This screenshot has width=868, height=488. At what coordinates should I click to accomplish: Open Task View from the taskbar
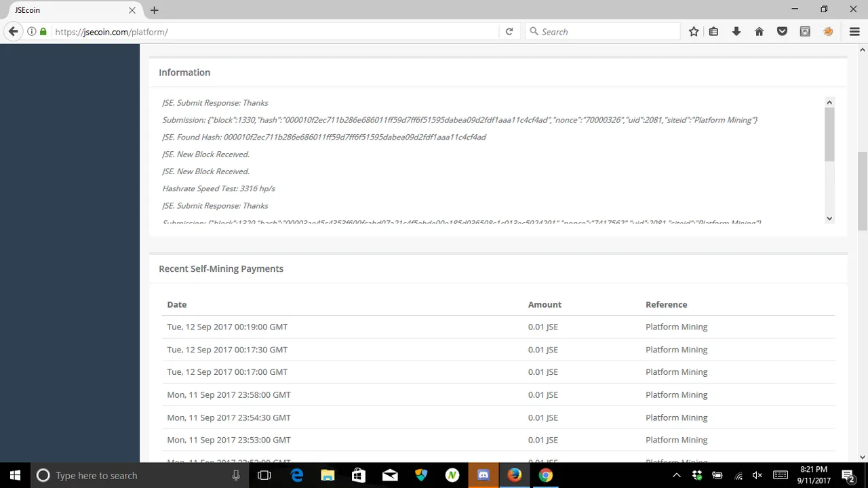pyautogui.click(x=264, y=475)
